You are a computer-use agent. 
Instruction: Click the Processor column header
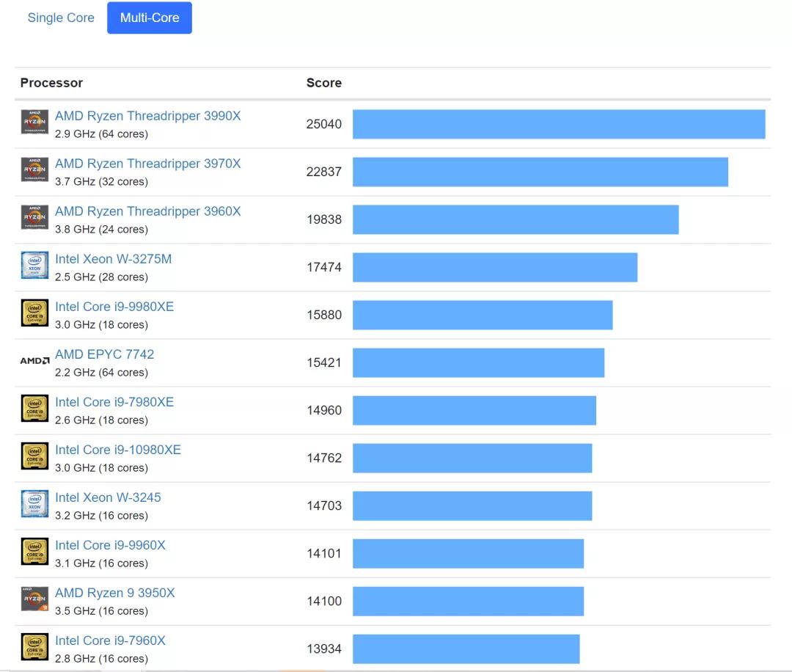click(51, 83)
